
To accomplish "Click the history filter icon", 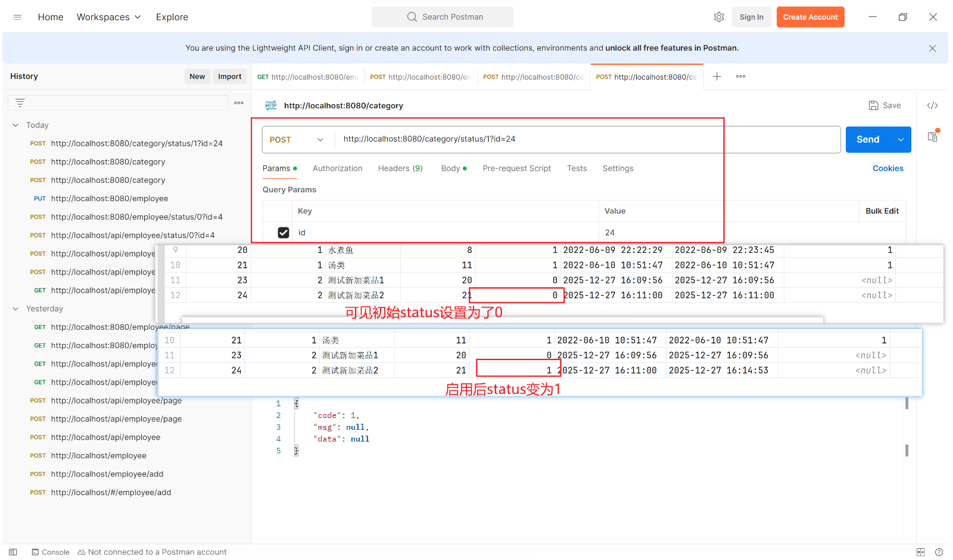I will (x=20, y=103).
